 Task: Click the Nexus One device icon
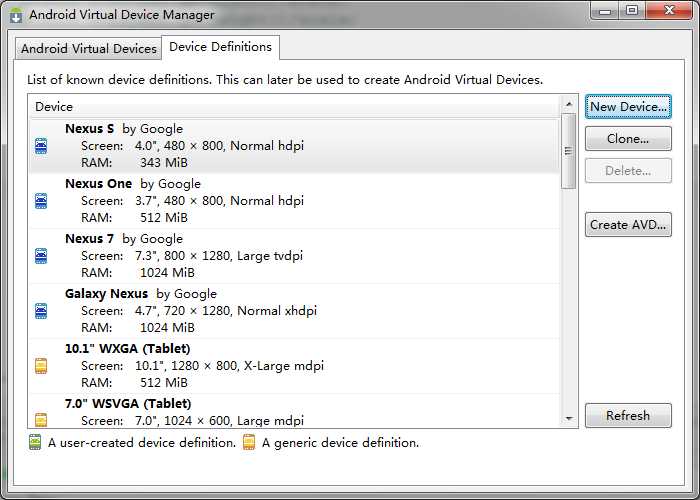[41, 201]
